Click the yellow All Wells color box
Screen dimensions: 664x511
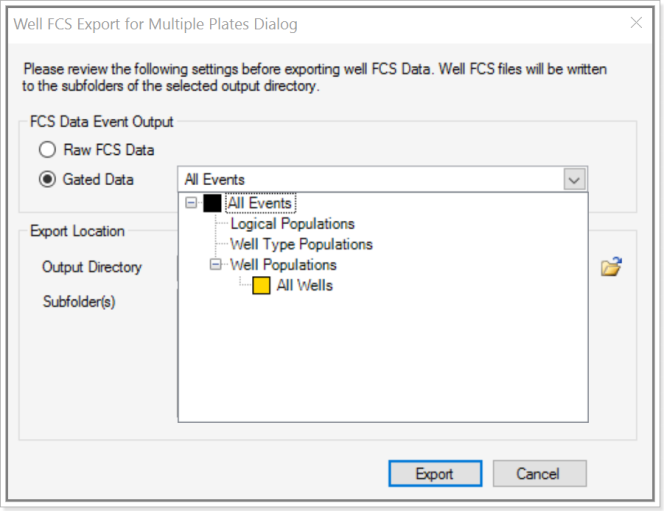pos(261,285)
